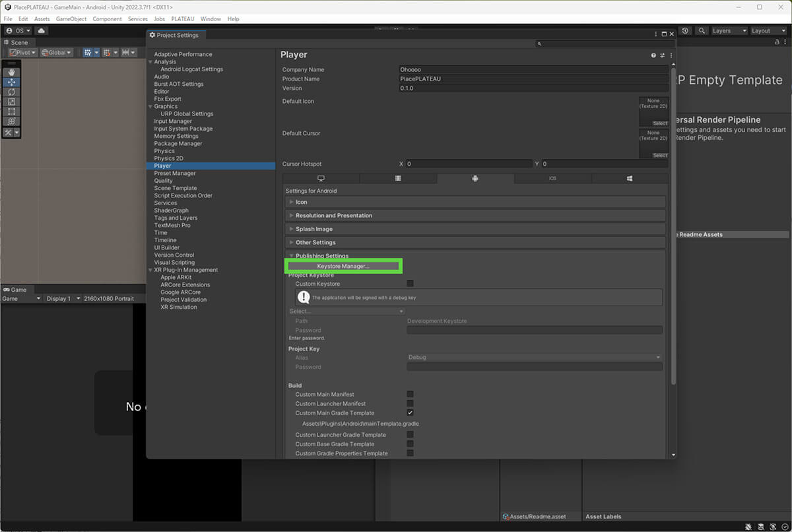Click the Keystore Manager... button
792x532 pixels.
pyautogui.click(x=343, y=266)
